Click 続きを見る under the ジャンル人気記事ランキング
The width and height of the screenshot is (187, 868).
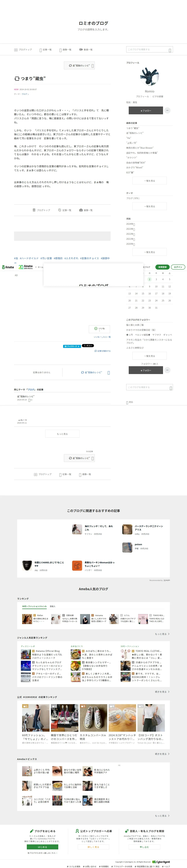pos(162,692)
